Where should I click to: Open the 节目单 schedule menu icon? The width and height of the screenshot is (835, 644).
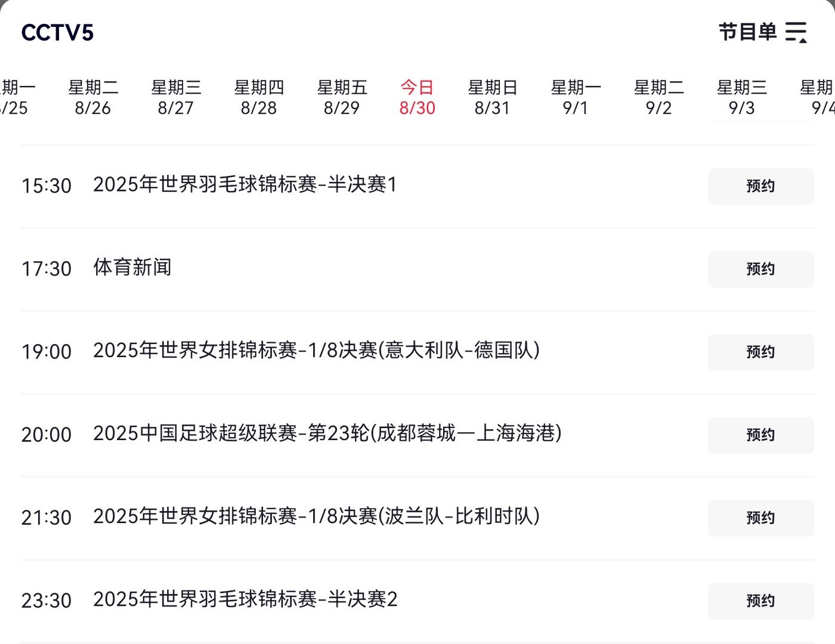(796, 32)
